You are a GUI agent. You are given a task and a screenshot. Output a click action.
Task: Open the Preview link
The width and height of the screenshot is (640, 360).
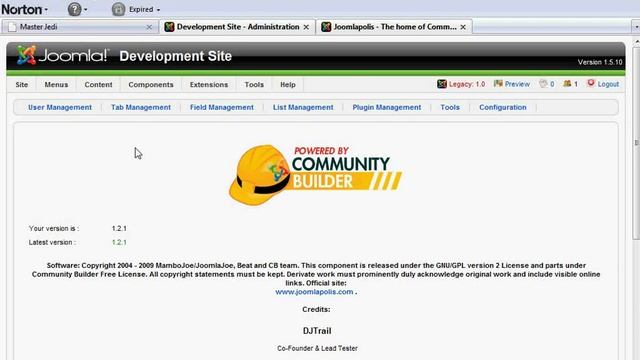coord(517,84)
